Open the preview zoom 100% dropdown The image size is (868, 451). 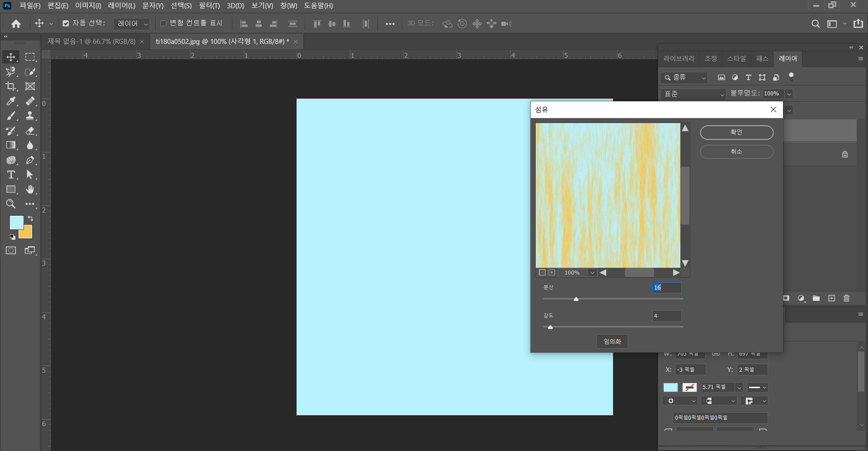(x=592, y=273)
